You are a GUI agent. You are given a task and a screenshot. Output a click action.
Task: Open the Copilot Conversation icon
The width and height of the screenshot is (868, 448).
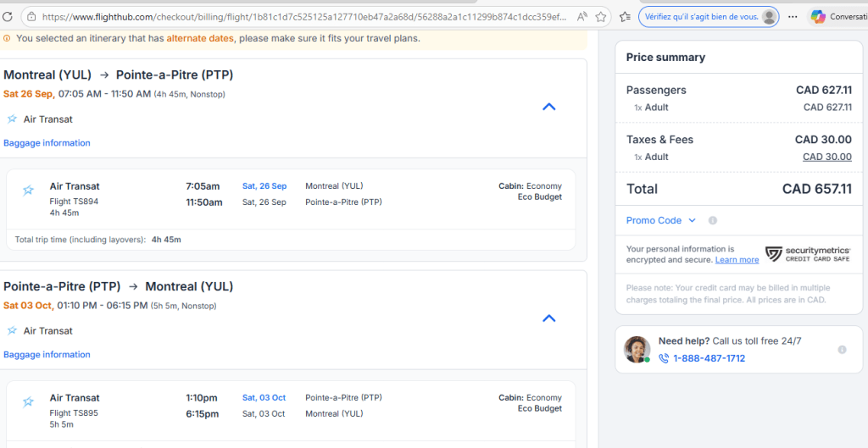818,17
